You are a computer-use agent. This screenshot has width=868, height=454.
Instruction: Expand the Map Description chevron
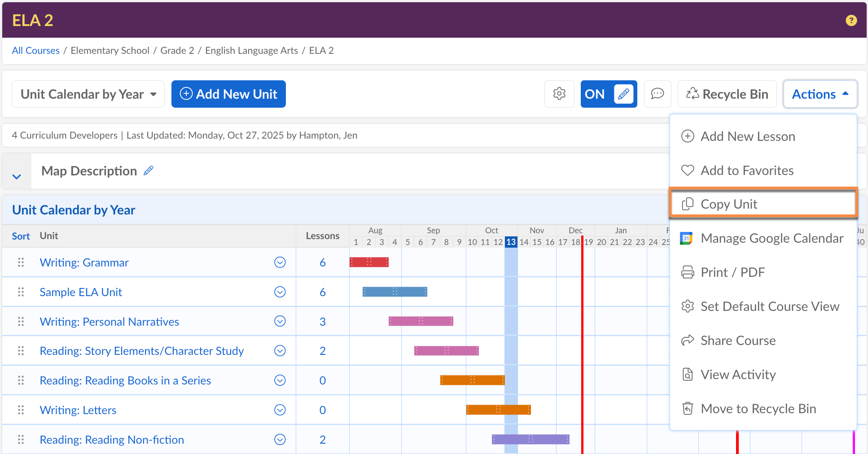[x=17, y=176]
